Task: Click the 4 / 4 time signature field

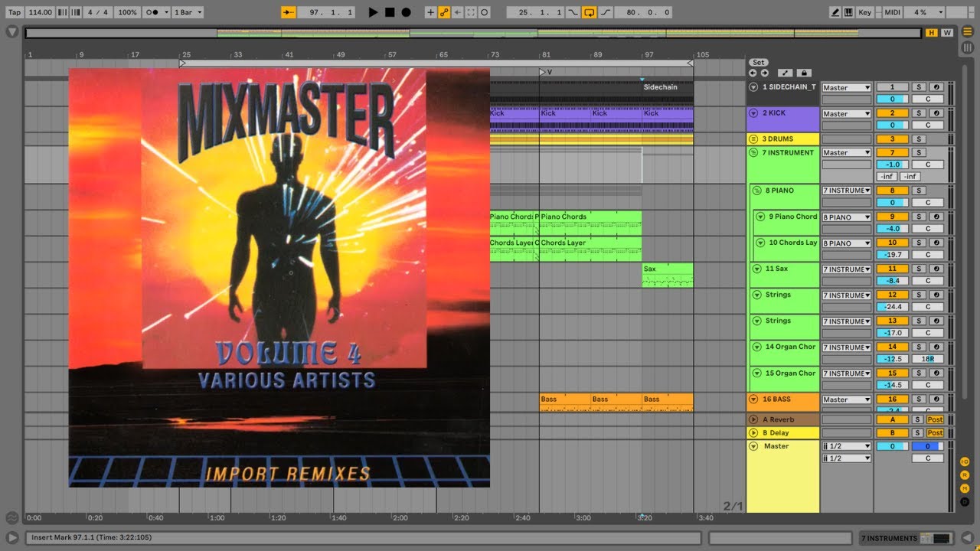Action: 98,12
